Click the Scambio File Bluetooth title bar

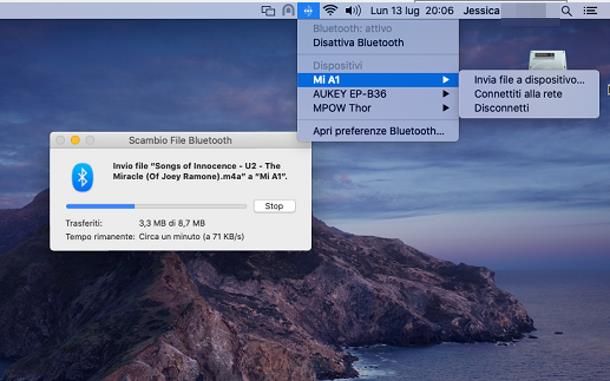pyautogui.click(x=181, y=140)
